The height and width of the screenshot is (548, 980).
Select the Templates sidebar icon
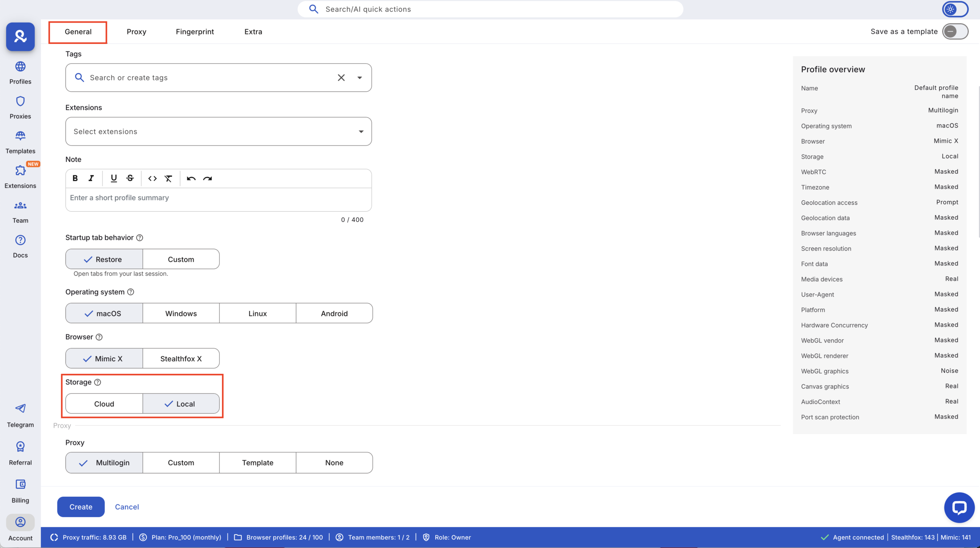point(20,140)
